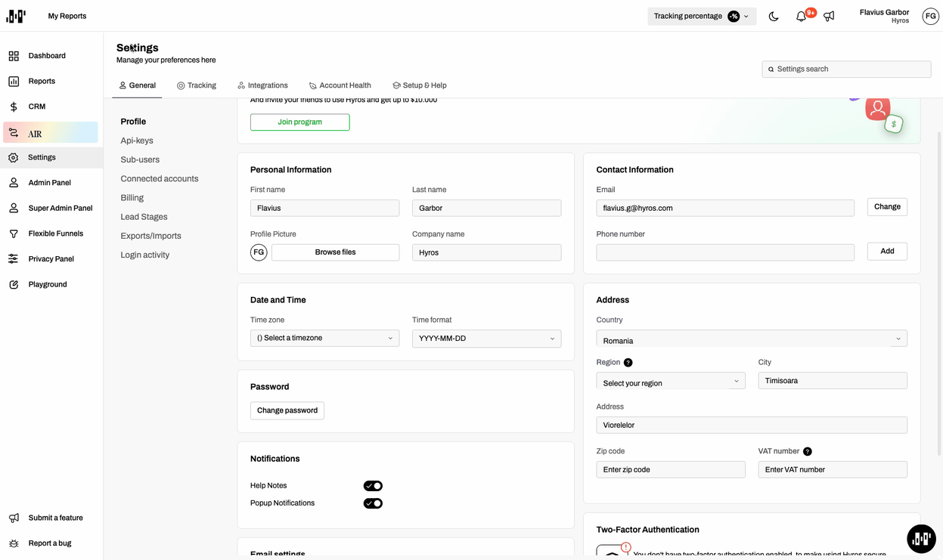The width and height of the screenshot is (943, 560).
Task: Expand the Country dropdown showing Romania
Action: [751, 339]
